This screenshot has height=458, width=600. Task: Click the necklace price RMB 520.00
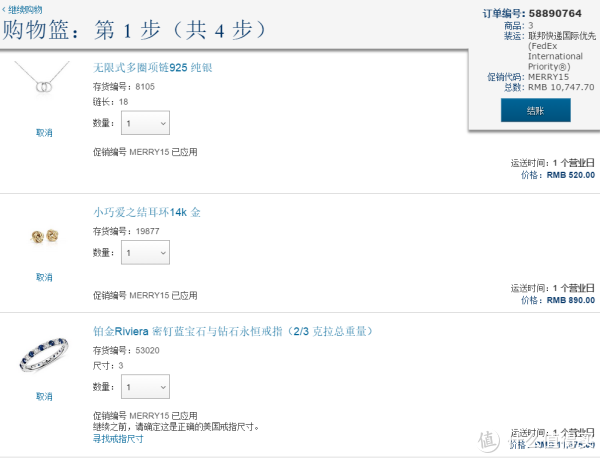point(571,175)
